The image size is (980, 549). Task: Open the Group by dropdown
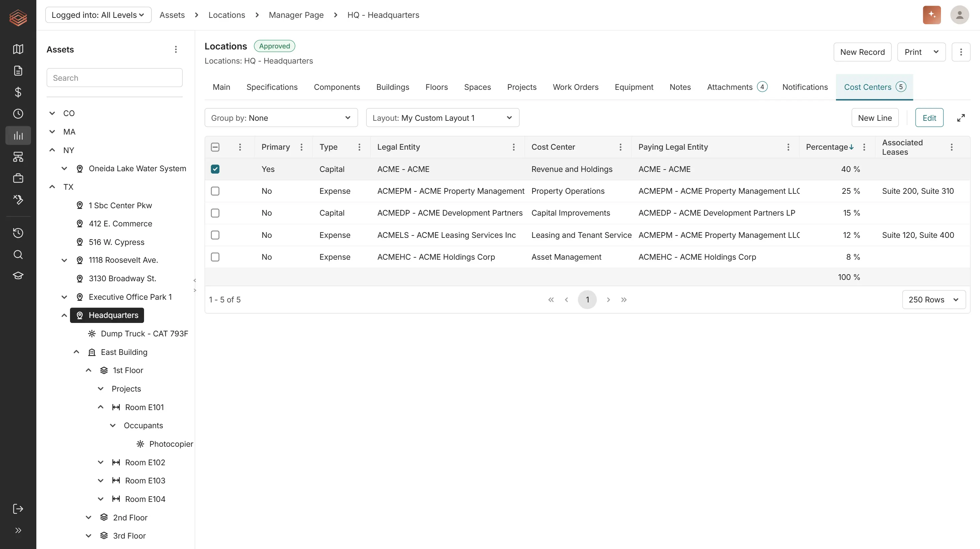(281, 118)
